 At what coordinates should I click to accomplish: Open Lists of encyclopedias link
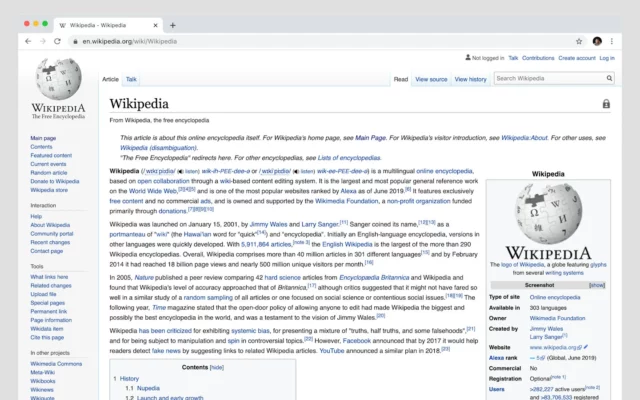coord(349,158)
